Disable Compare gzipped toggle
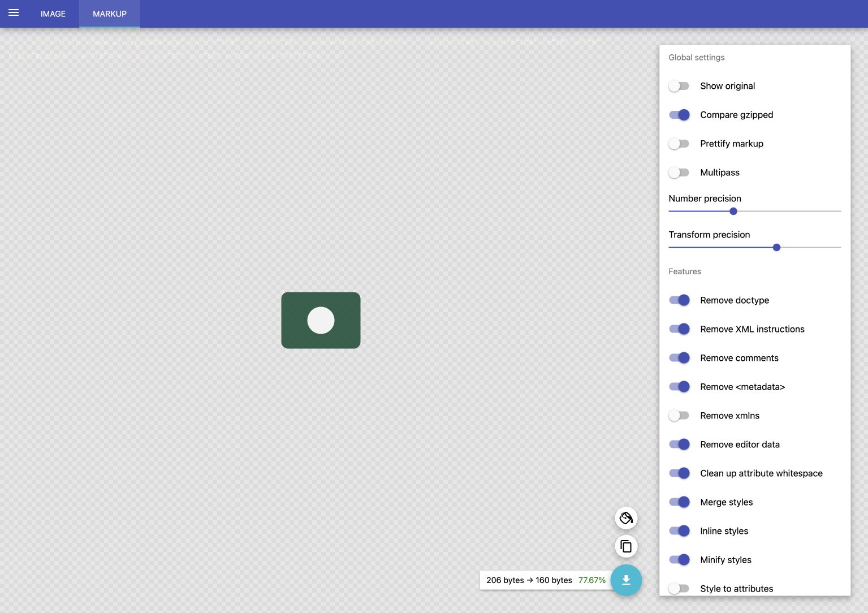Screen dimensions: 868x613 tap(679, 115)
